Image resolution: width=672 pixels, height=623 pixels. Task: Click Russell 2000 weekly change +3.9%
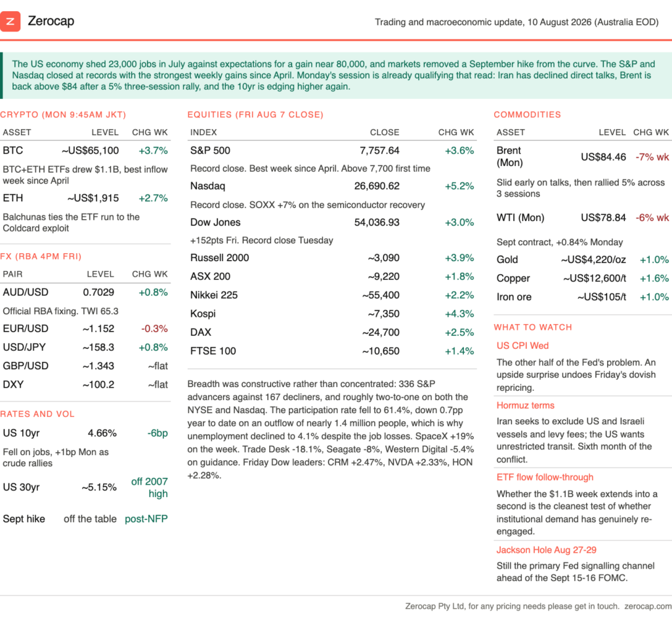pyautogui.click(x=459, y=258)
